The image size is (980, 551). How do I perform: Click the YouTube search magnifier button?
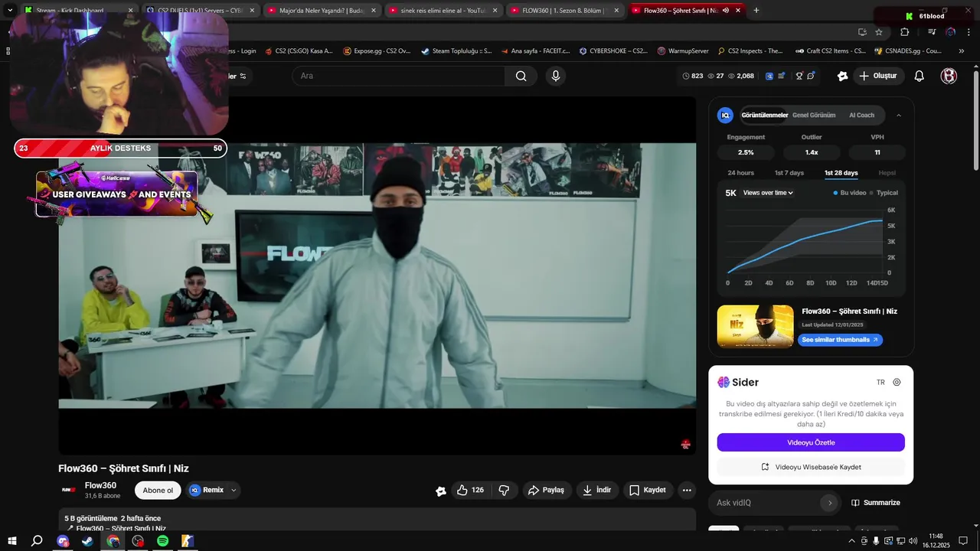click(x=521, y=76)
